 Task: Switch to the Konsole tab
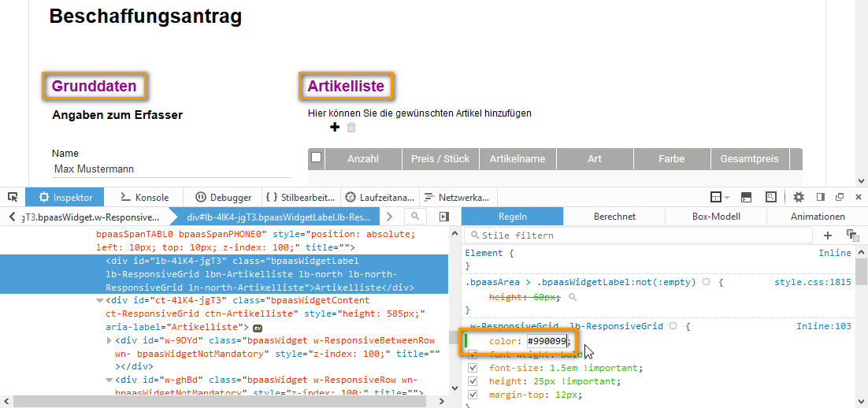coord(144,198)
